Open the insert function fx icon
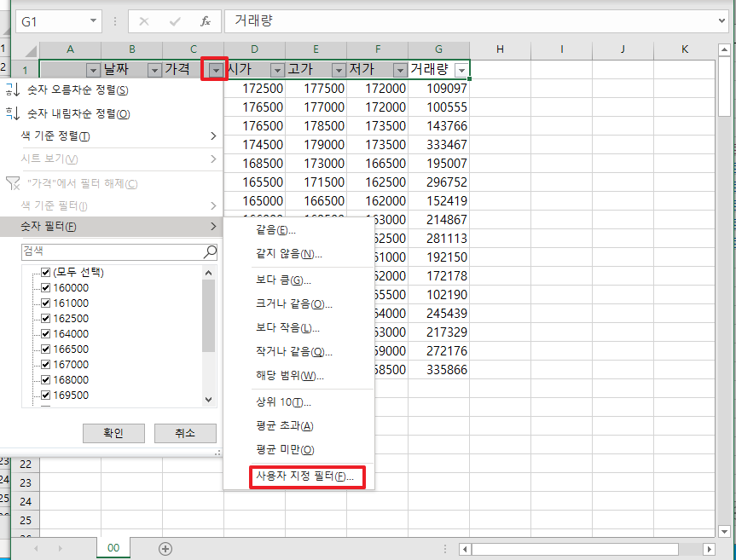This screenshot has width=736, height=560. [206, 21]
